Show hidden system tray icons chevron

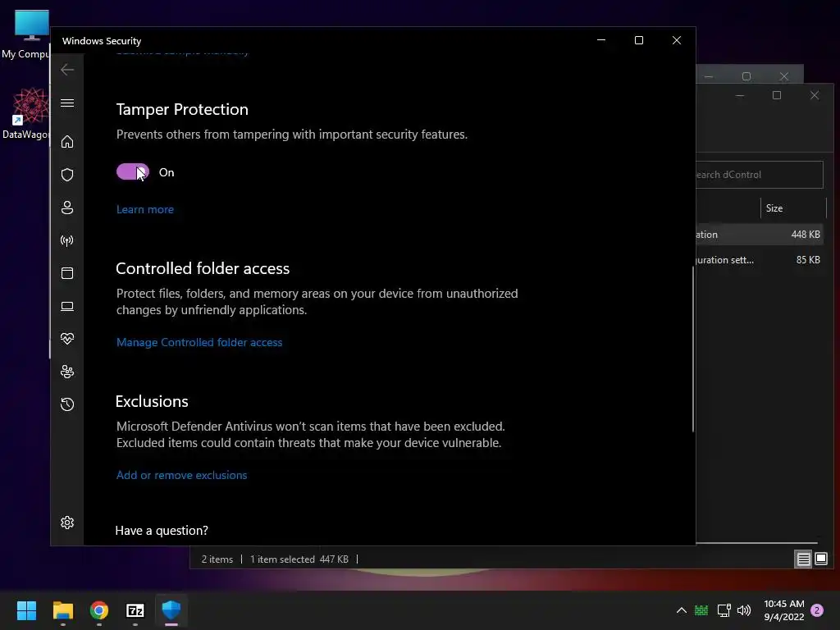(682, 610)
